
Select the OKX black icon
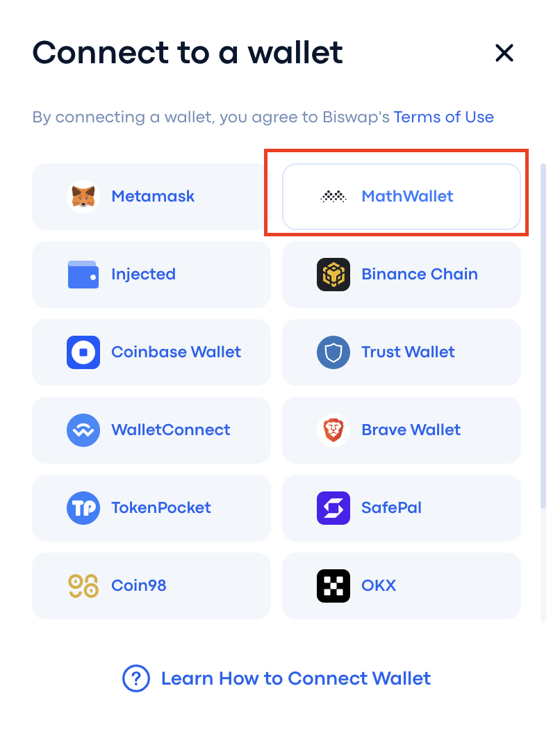(333, 586)
